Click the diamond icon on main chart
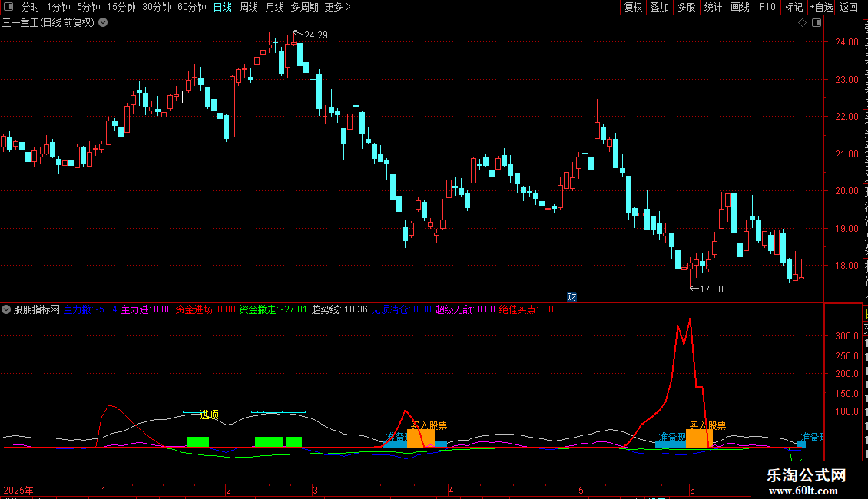 pyautogui.click(x=802, y=23)
